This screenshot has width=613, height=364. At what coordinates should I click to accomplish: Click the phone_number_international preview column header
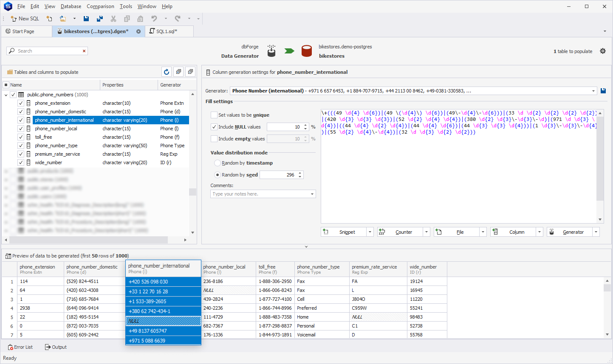point(163,269)
